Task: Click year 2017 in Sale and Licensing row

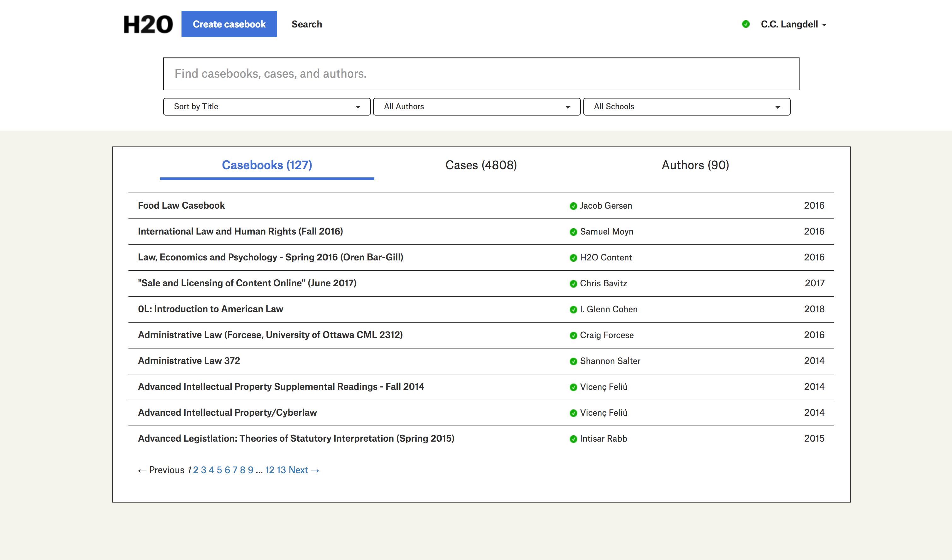Action: (x=814, y=283)
